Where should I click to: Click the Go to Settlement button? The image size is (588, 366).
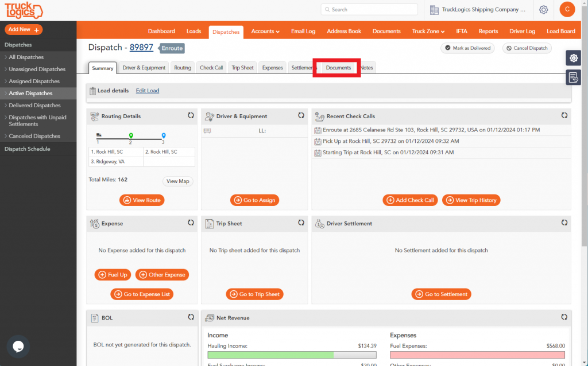tap(442, 294)
